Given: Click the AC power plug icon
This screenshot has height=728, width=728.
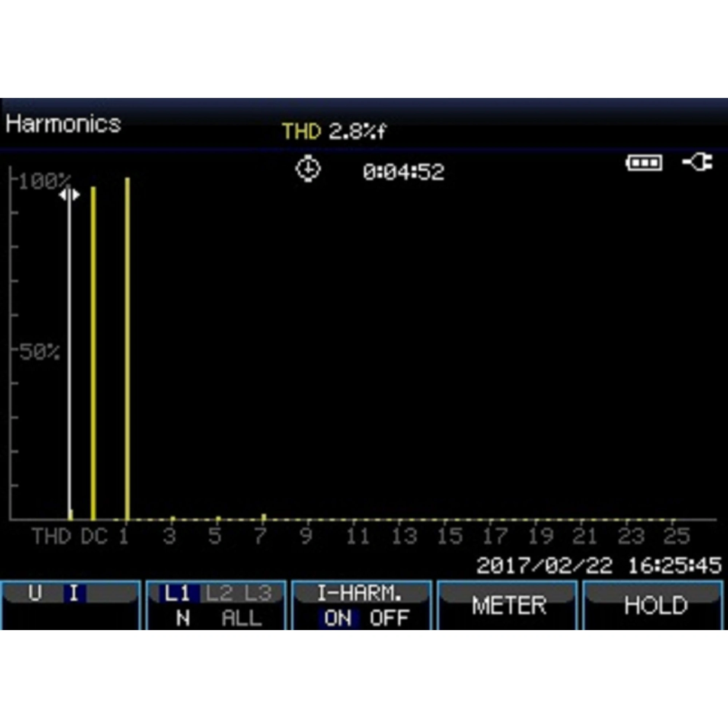Looking at the screenshot, I should [697, 162].
